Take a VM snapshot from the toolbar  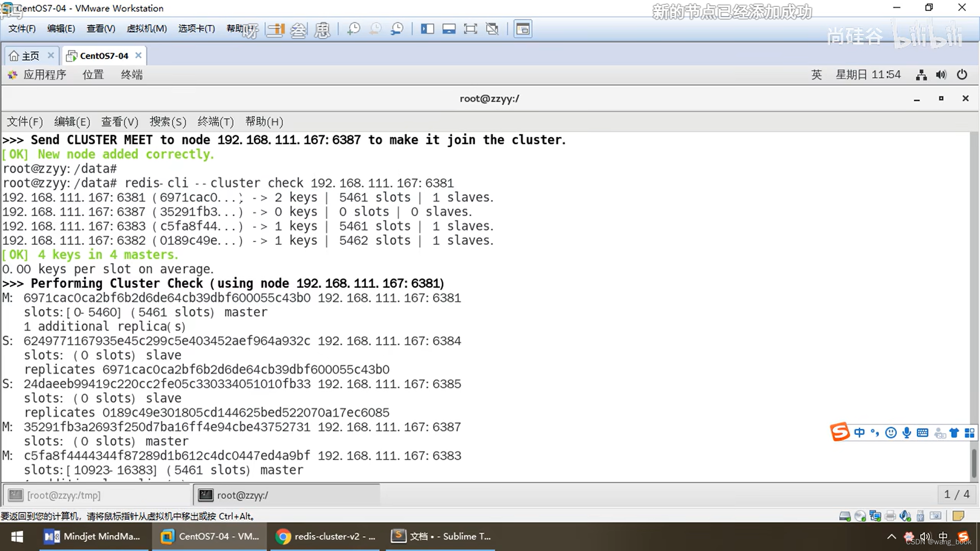pyautogui.click(x=353, y=29)
